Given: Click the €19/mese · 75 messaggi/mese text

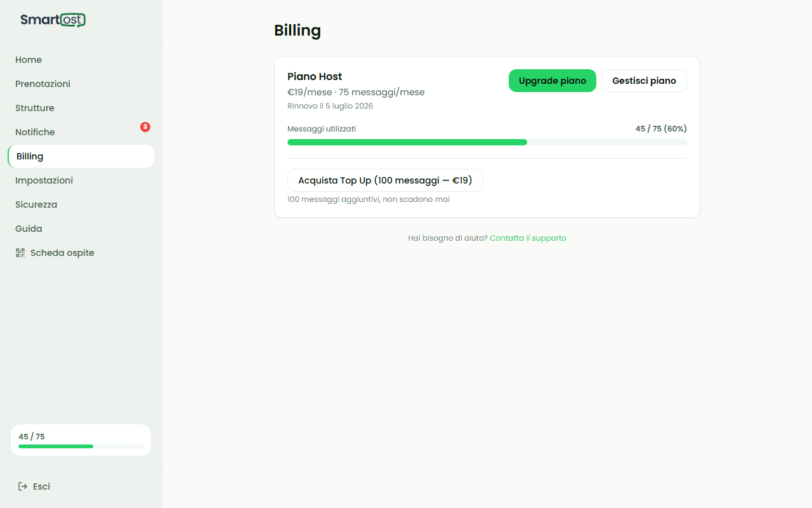Looking at the screenshot, I should [356, 92].
